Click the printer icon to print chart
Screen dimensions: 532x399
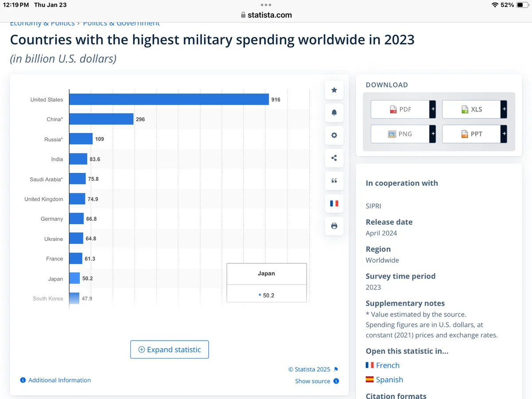[x=334, y=226]
